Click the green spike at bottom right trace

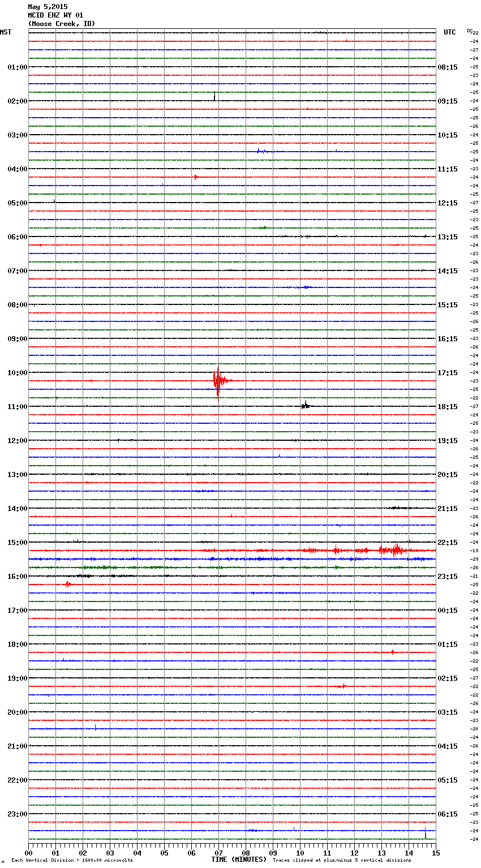tap(425, 833)
